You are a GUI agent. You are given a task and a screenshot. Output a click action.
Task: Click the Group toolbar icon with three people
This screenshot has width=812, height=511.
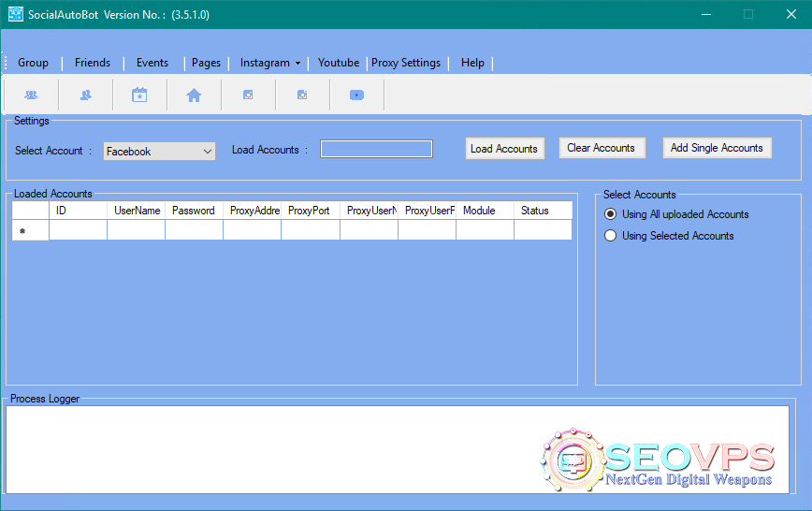[31, 95]
